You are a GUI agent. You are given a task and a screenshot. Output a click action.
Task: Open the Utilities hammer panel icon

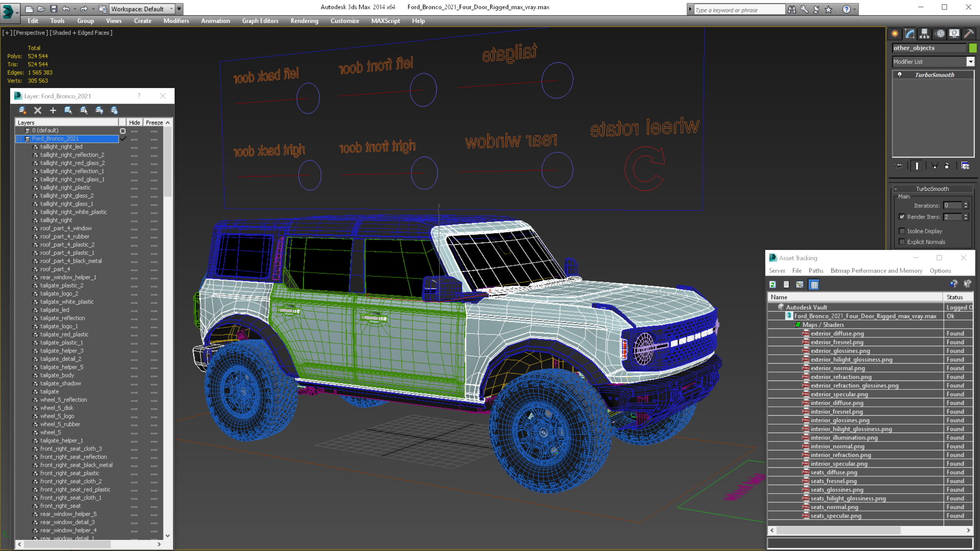point(968,34)
